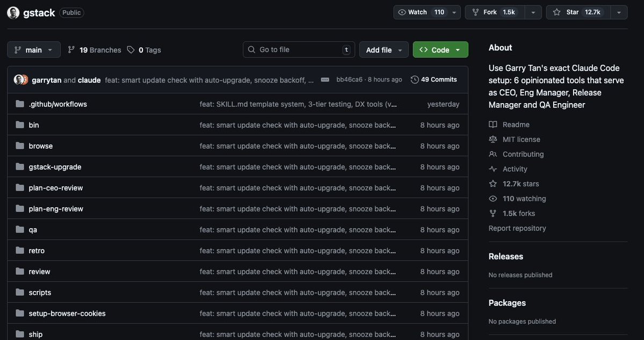Click the branches icon beside 19 Branches
The width and height of the screenshot is (644, 340).
pos(71,50)
